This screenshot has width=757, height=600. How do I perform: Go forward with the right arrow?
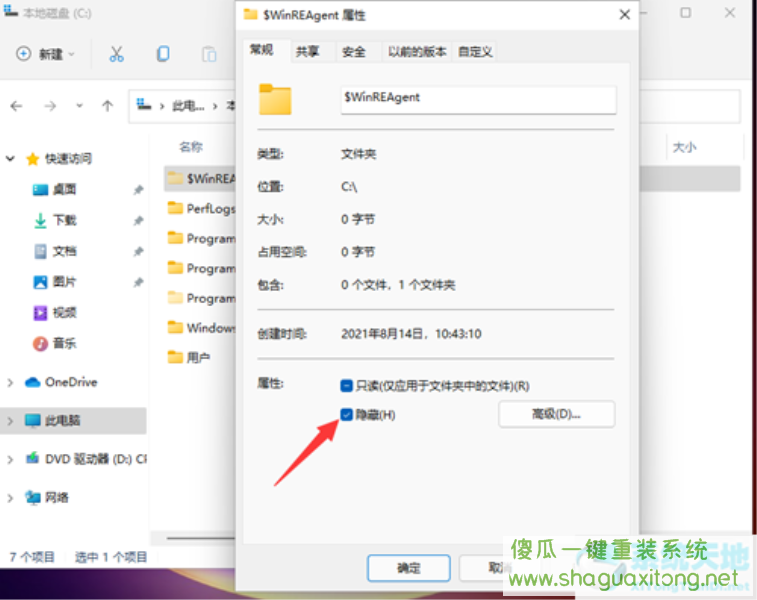50,106
